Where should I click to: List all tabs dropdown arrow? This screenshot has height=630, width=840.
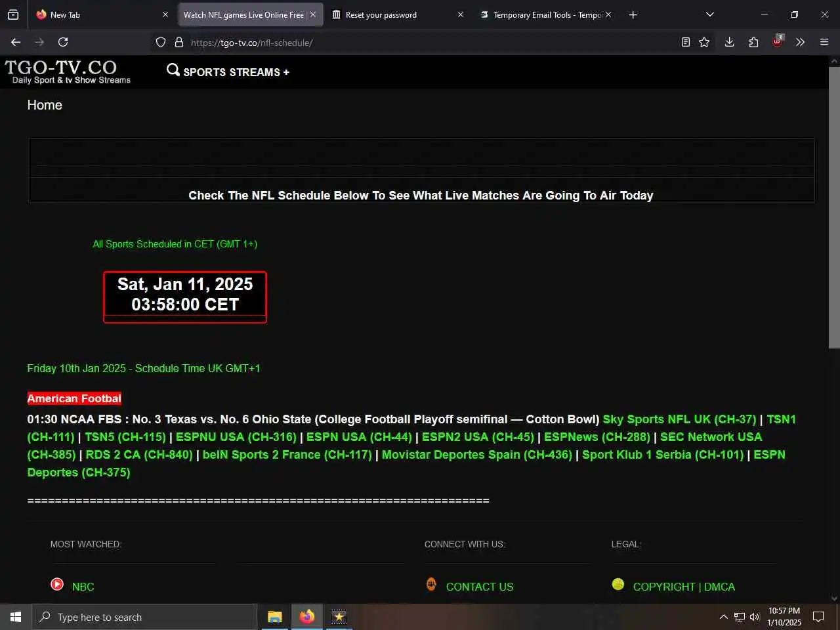(x=709, y=14)
